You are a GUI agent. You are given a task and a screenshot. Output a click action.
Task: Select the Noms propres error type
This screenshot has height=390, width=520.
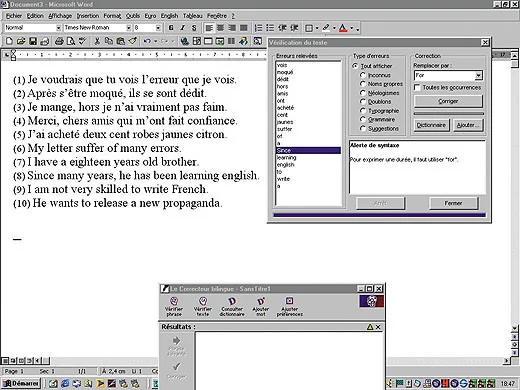pyautogui.click(x=363, y=84)
